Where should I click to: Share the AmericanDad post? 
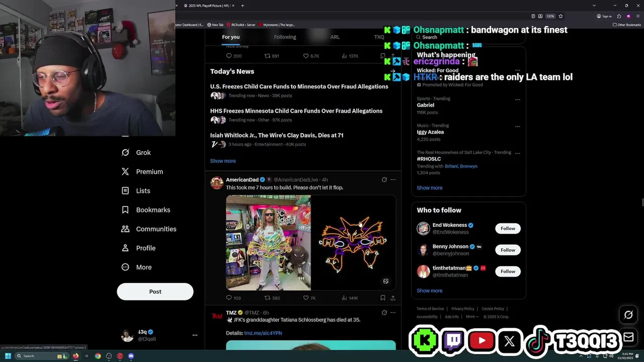coord(393,298)
